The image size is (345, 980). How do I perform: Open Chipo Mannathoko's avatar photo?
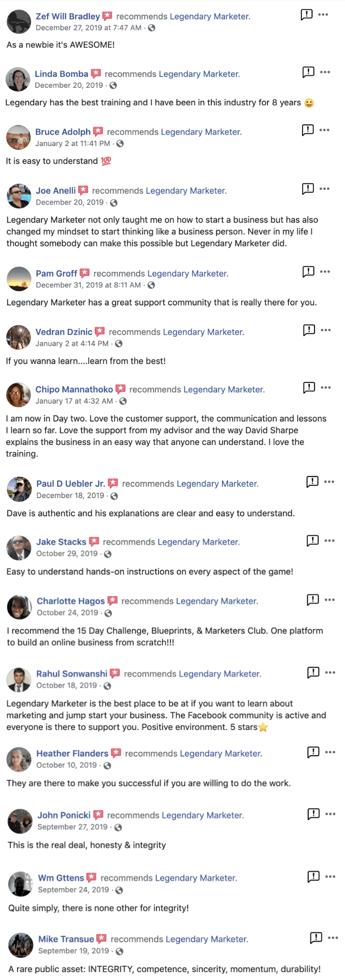19,395
